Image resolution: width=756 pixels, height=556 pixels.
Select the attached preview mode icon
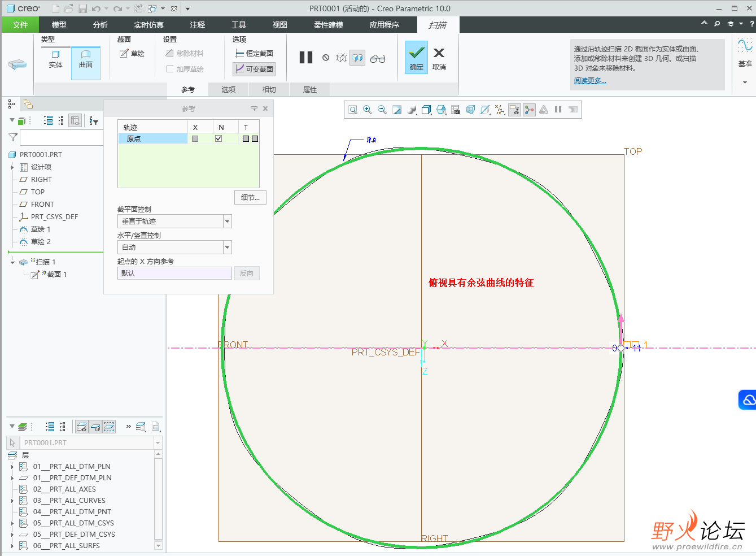pos(357,58)
